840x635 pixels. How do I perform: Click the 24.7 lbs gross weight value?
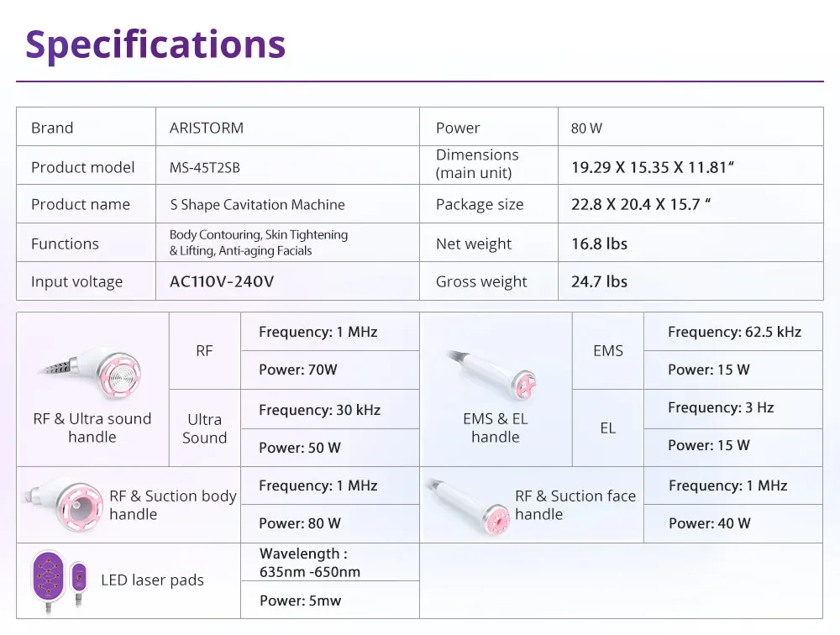point(599,282)
